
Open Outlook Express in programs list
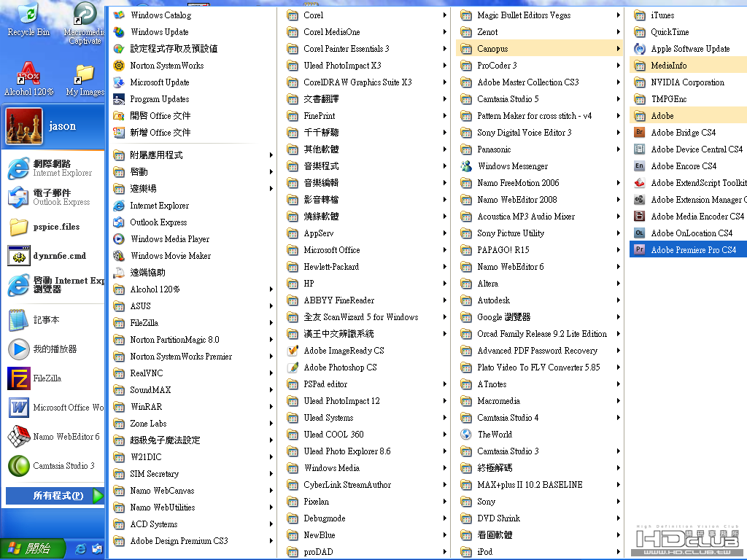tap(158, 222)
